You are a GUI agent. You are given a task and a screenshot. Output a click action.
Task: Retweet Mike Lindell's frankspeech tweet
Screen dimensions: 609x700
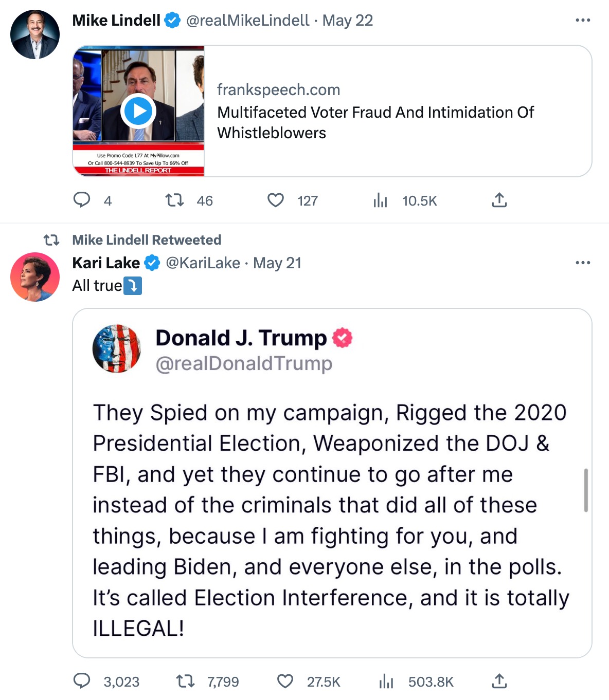pyautogui.click(x=174, y=200)
